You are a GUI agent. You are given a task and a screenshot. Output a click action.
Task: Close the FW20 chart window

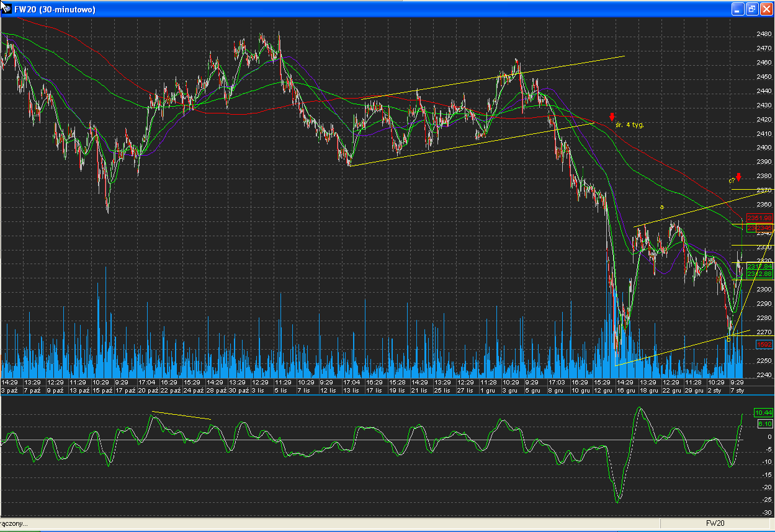[x=766, y=9]
